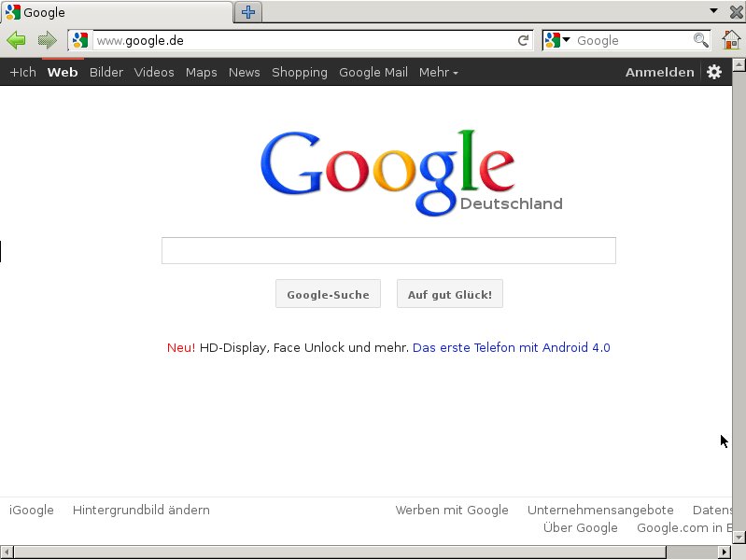Click Anmelden to sign in
This screenshot has width=746, height=560.
(x=659, y=72)
